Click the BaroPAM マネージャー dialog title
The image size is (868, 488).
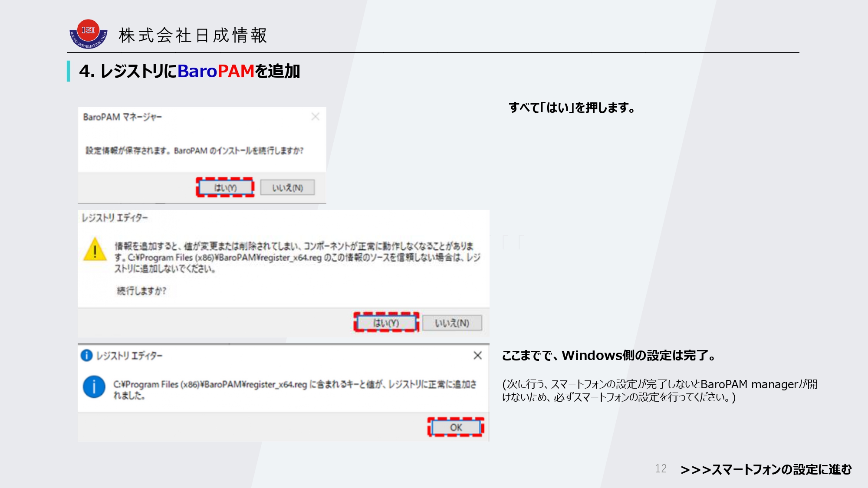(122, 117)
